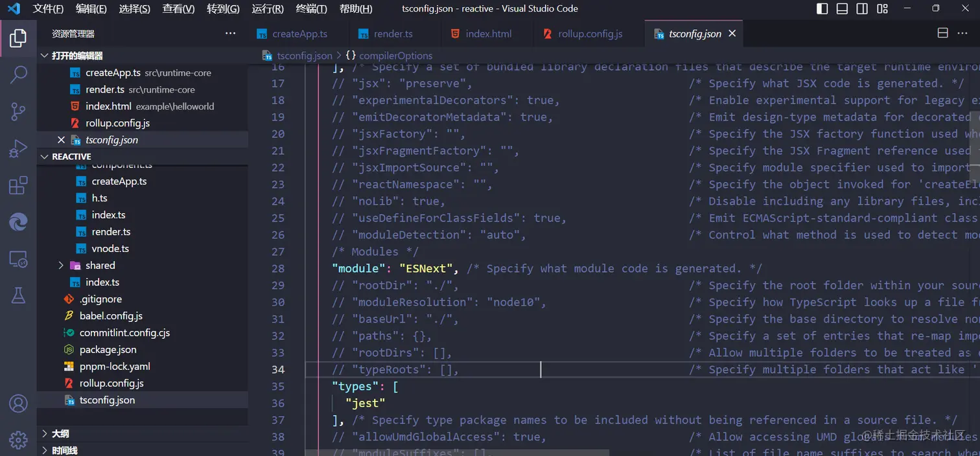The image size is (980, 456).
Task: Open package.json file
Action: (143, 350)
